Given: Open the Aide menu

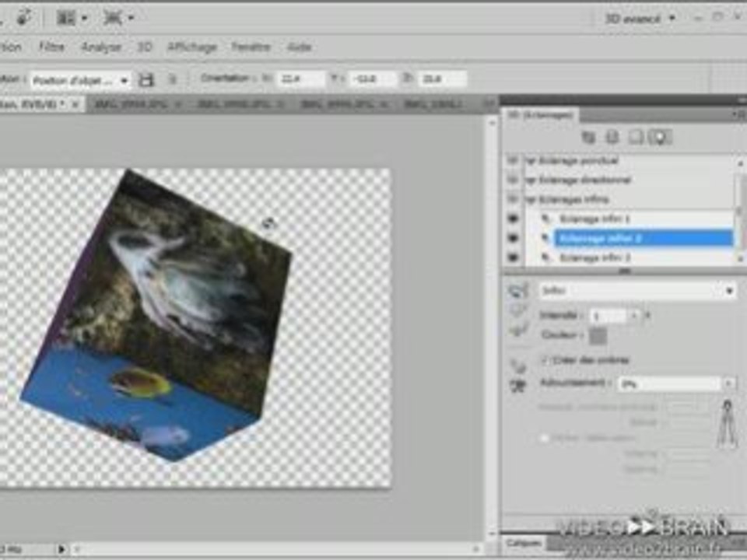Looking at the screenshot, I should click(x=299, y=47).
